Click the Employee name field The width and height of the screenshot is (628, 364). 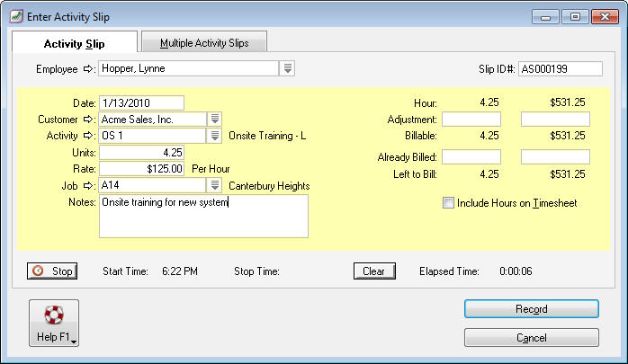[x=189, y=68]
